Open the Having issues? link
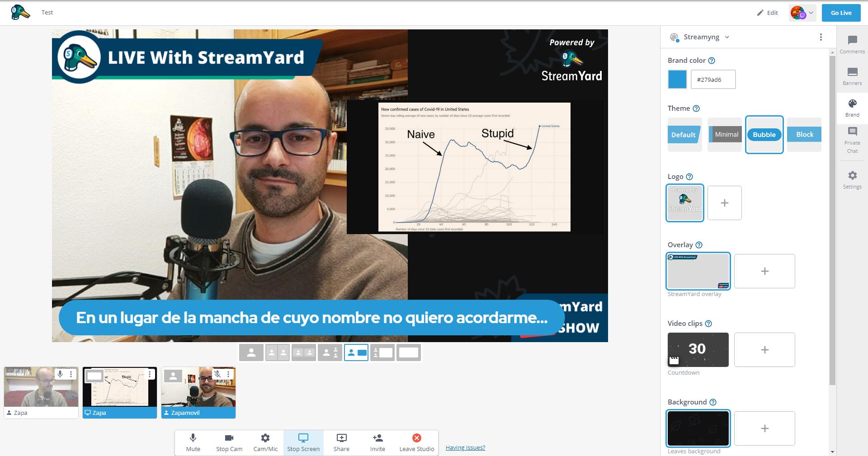The height and width of the screenshot is (456, 868). 465,447
